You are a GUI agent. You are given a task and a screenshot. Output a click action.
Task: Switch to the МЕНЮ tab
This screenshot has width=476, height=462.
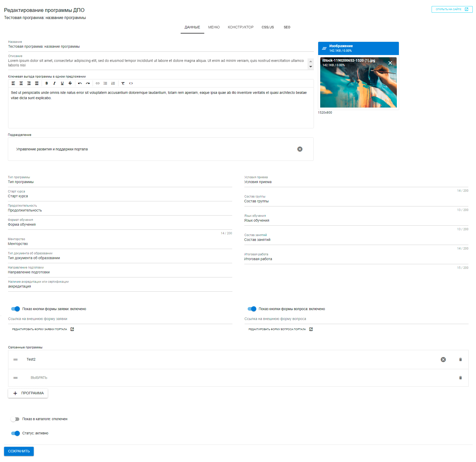point(214,27)
